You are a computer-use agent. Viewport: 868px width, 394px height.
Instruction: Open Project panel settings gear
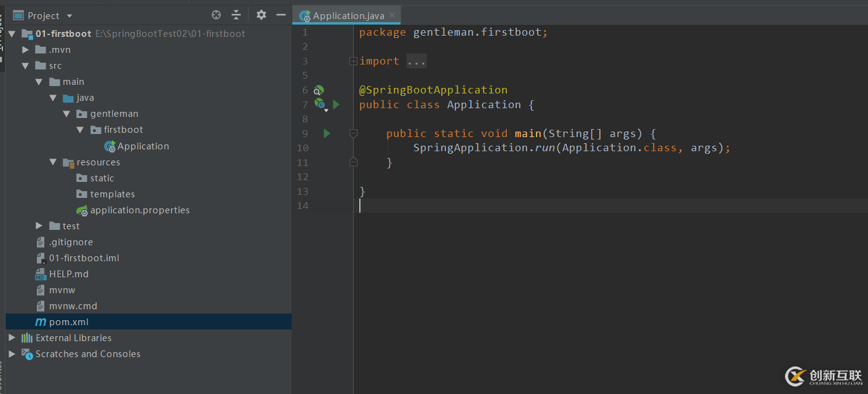(261, 15)
